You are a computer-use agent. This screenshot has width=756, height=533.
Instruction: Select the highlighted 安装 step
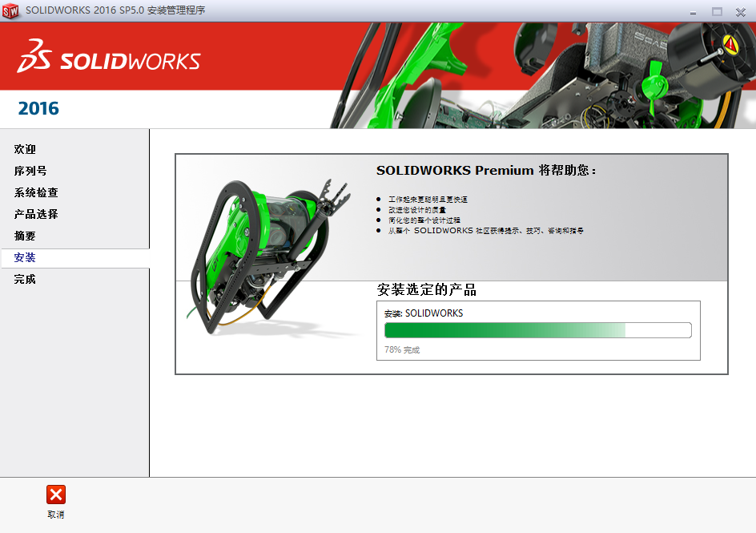(26, 257)
